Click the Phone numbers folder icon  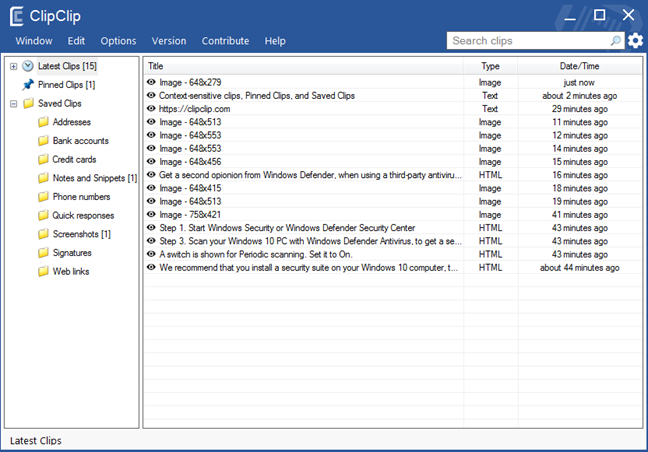[43, 197]
